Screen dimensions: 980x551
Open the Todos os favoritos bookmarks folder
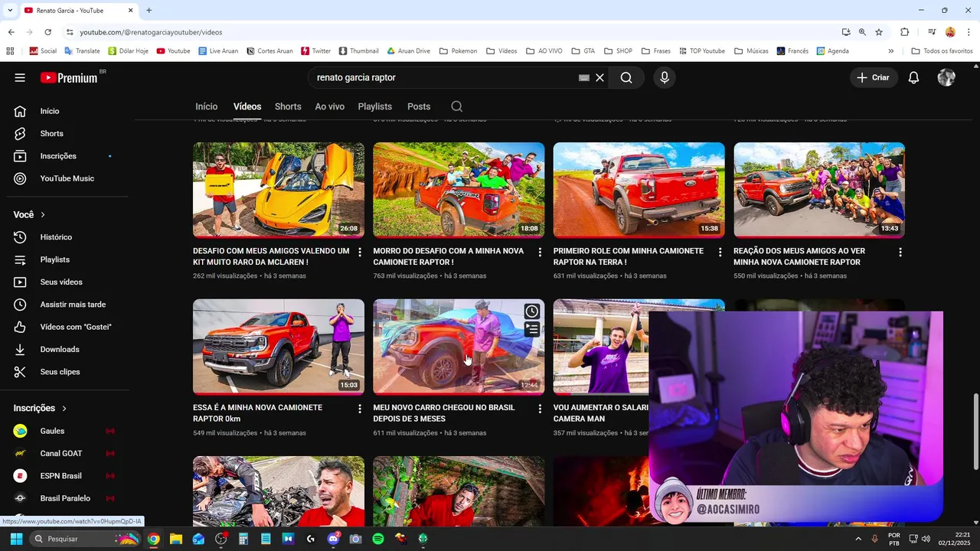942,51
